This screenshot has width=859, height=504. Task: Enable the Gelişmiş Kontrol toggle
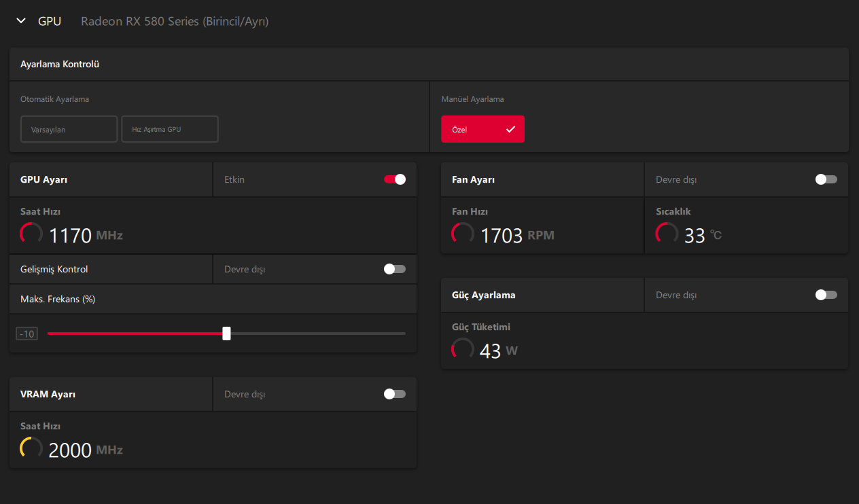click(395, 269)
